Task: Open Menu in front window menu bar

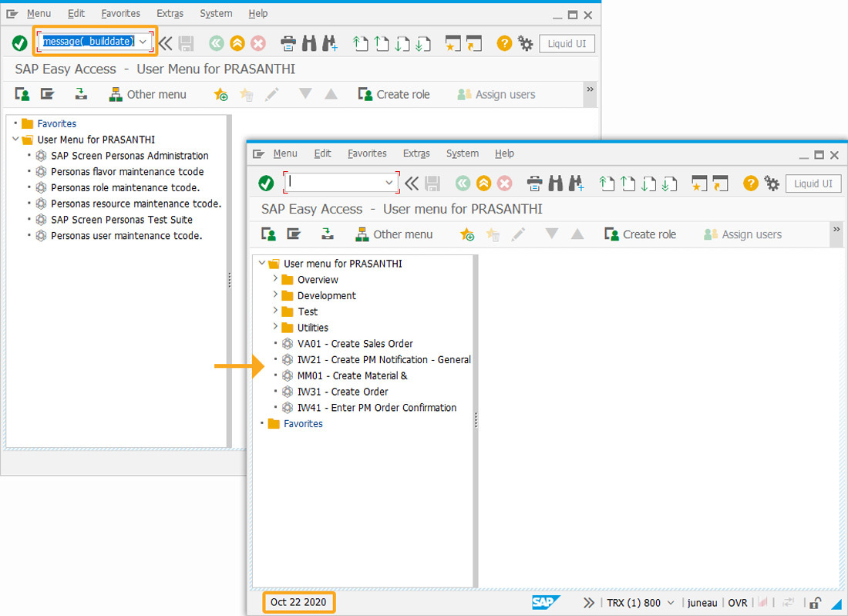Action: [285, 153]
